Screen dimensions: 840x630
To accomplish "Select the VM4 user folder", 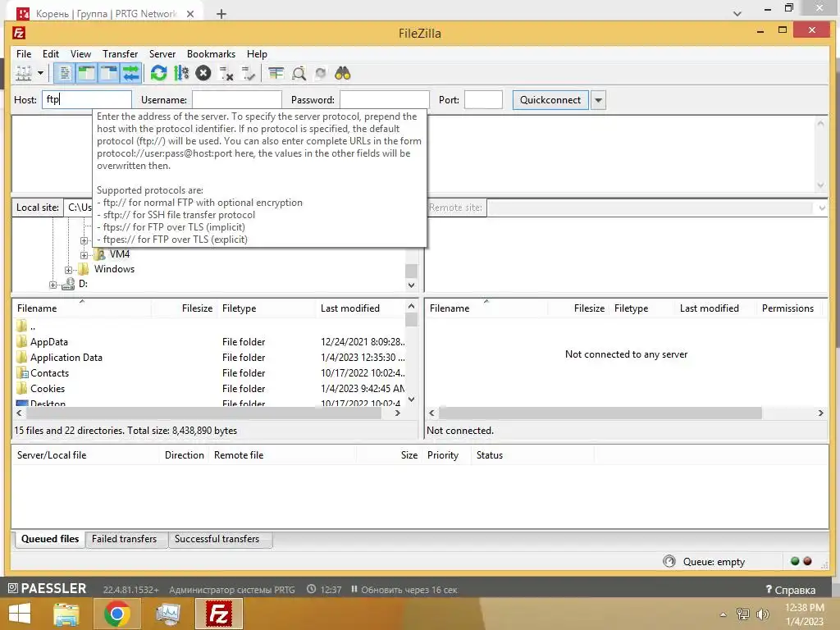I will point(113,254).
